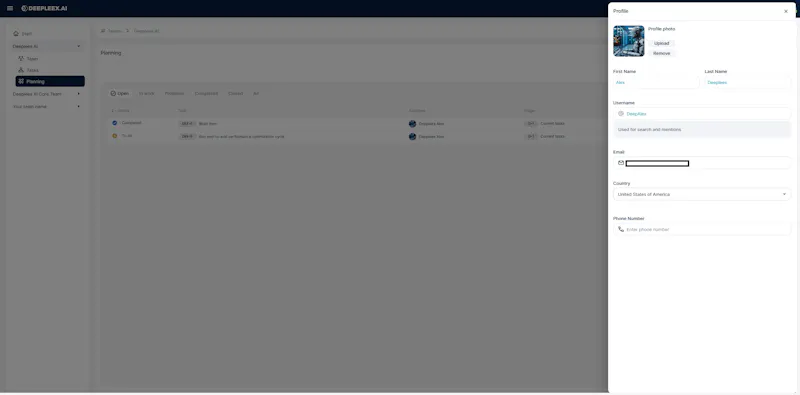Click the Phone Number input field
Image resolution: width=800 pixels, height=395 pixels.
coord(702,229)
